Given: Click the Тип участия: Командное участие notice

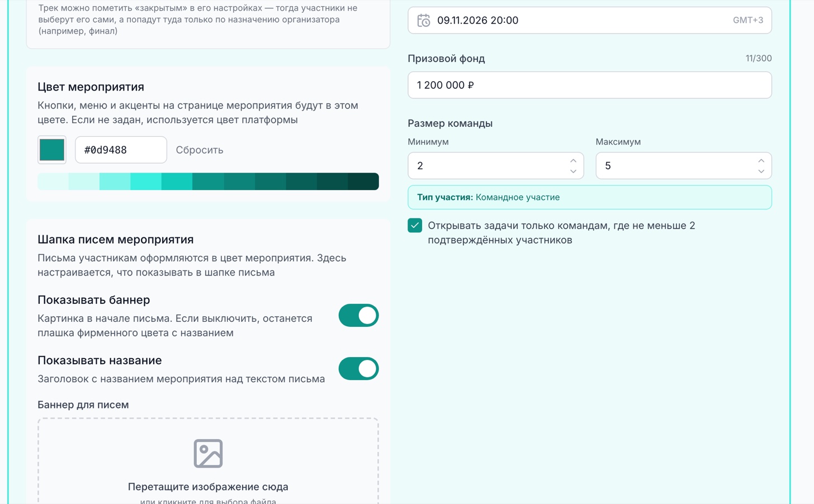Looking at the screenshot, I should coord(590,197).
